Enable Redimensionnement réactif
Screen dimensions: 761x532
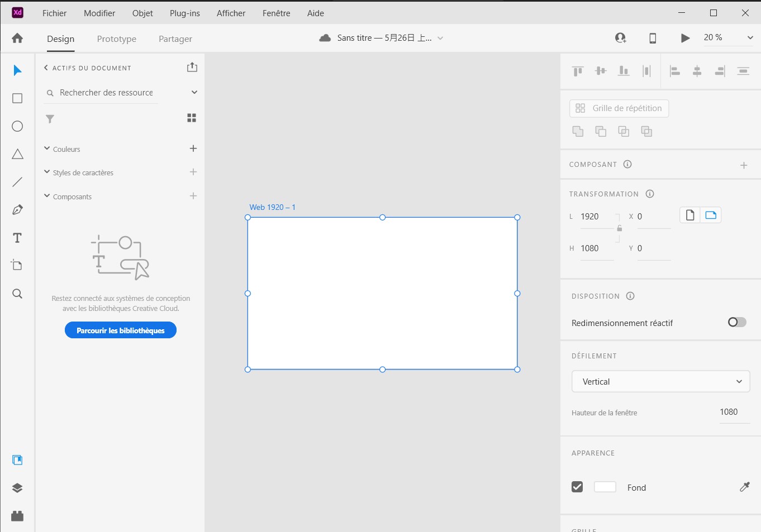point(736,322)
